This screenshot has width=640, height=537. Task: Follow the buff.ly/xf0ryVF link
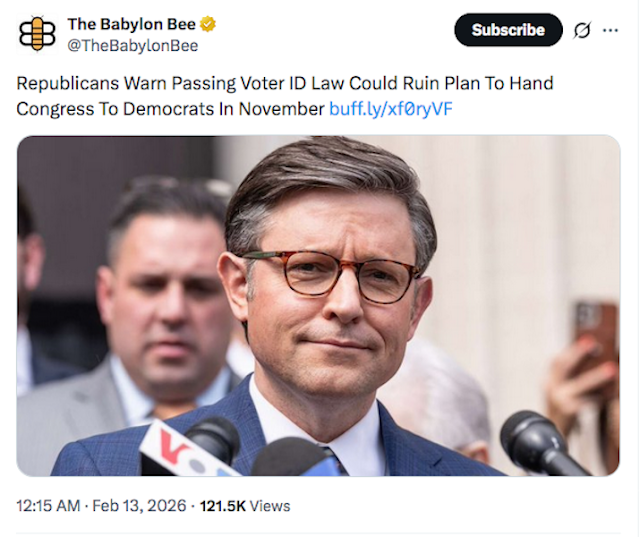pos(391,108)
